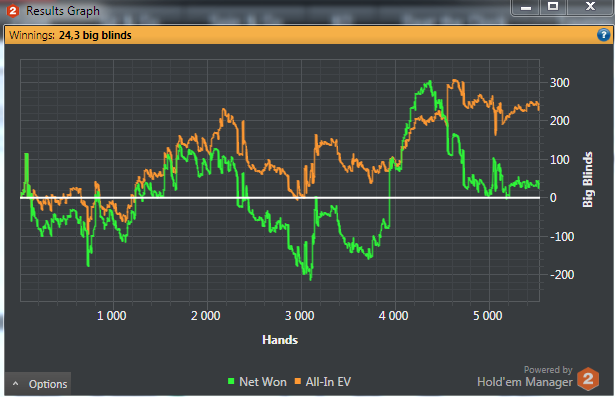This screenshot has height=397, width=615.
Task: Click the -200 big blinds axis label
Action: [562, 275]
